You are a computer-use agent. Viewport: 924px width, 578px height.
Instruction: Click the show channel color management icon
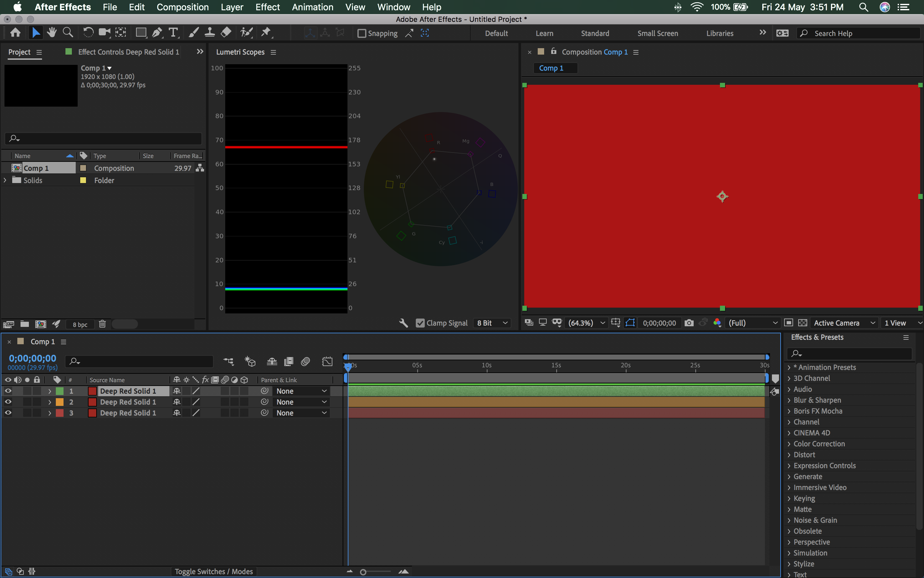point(717,323)
